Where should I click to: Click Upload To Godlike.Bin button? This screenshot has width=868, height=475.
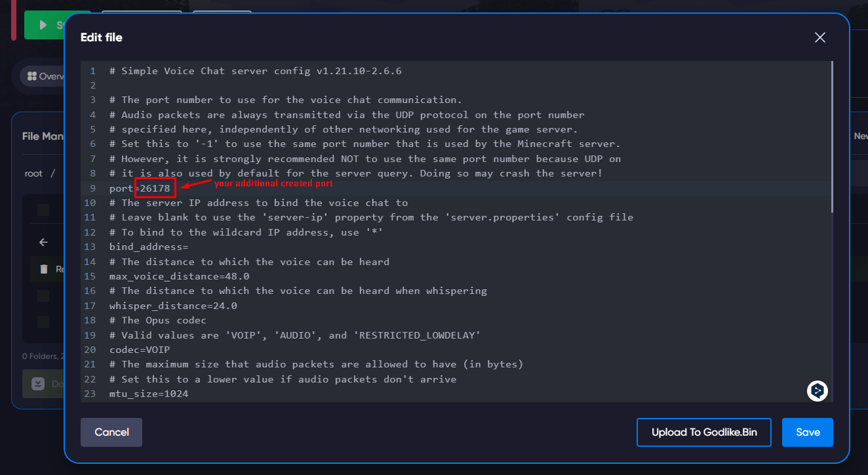[x=703, y=432]
